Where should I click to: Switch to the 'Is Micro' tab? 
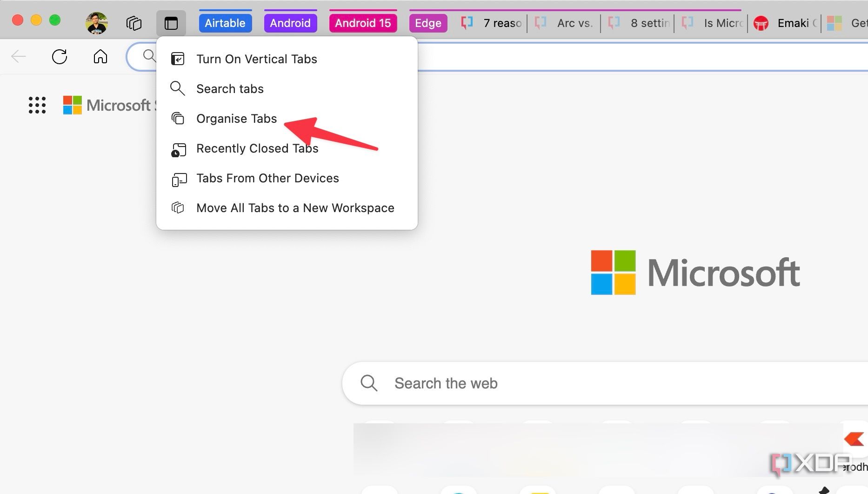711,23
